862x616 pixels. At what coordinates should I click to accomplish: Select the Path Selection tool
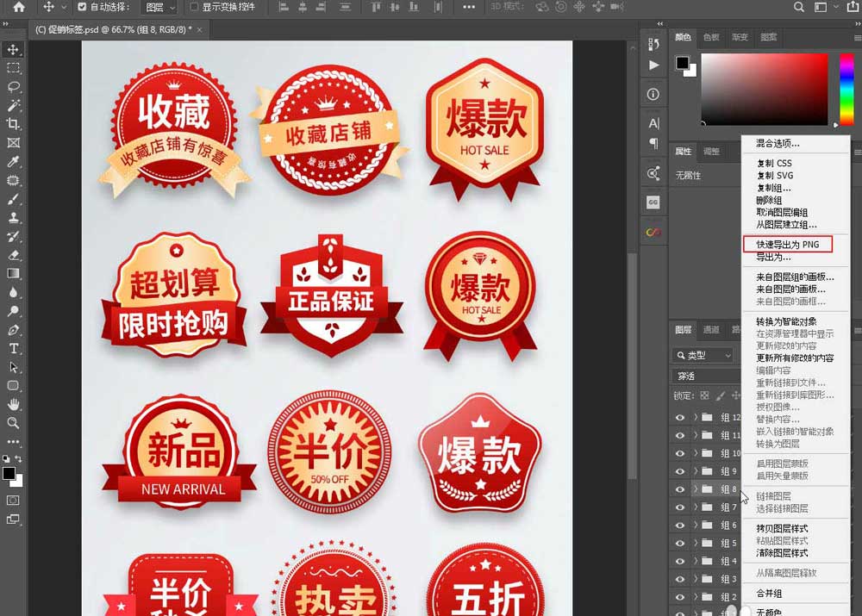pyautogui.click(x=13, y=367)
